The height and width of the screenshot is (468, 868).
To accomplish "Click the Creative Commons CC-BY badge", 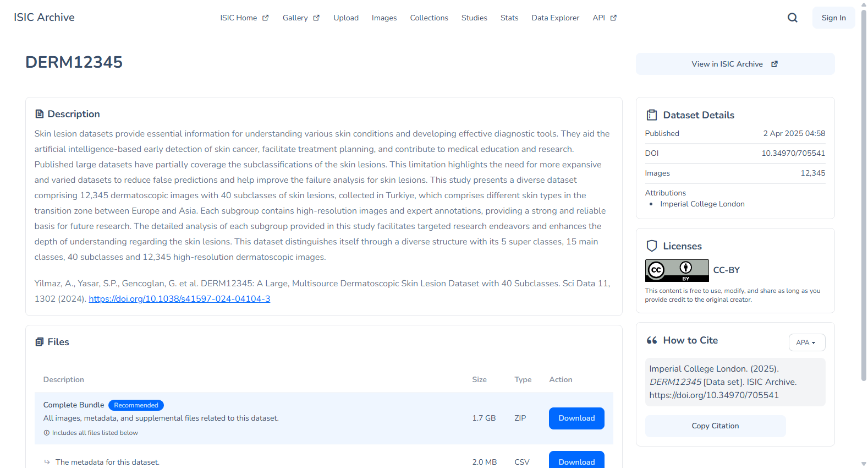I will [677, 270].
